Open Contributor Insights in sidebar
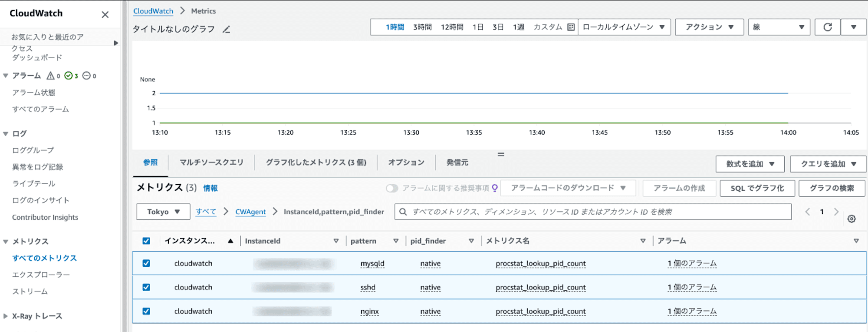This screenshot has width=868, height=332. click(45, 217)
